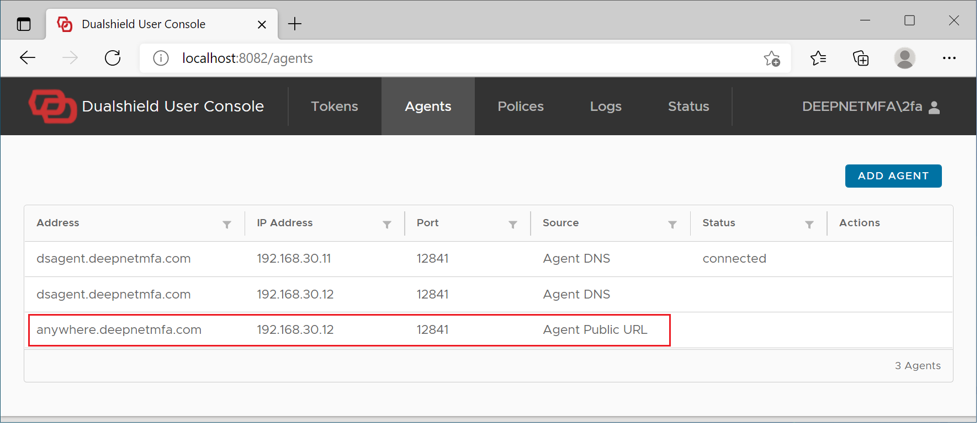This screenshot has height=426, width=980.
Task: Open filter for the Source column
Action: point(672,225)
